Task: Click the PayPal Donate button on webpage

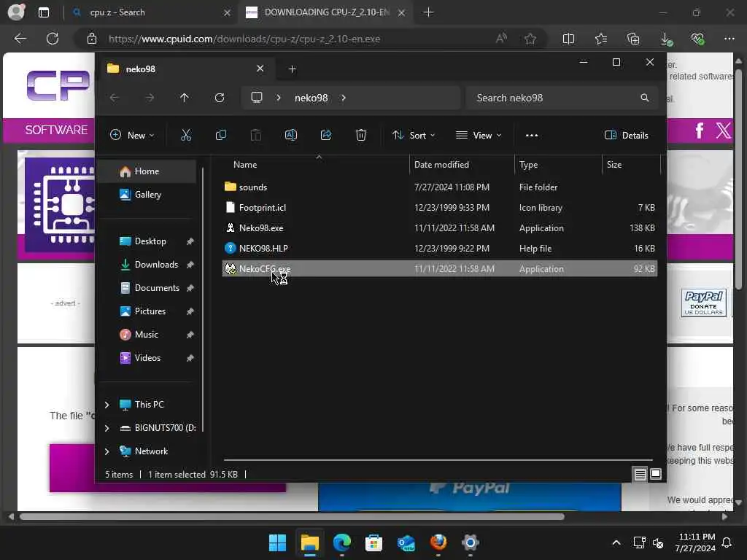Action: coord(704,303)
